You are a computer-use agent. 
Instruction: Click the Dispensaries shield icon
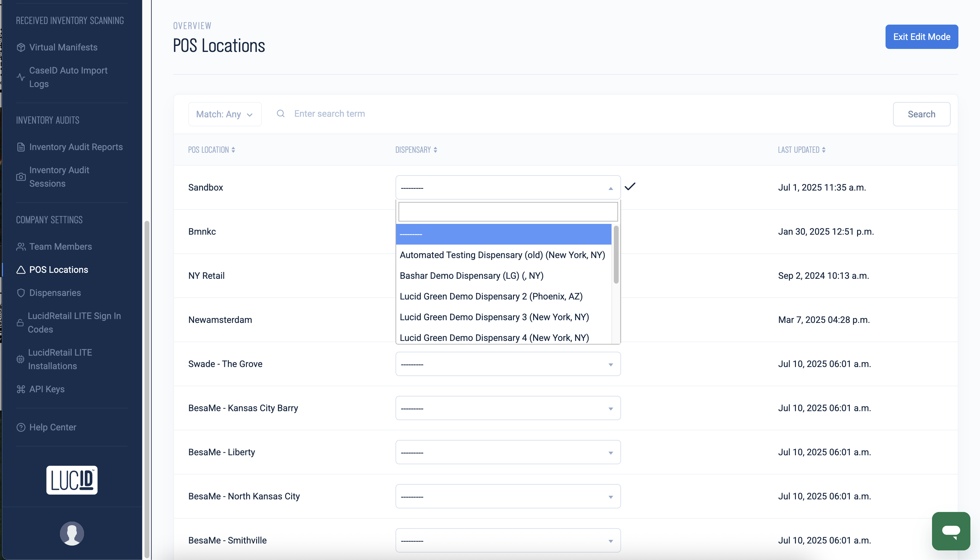[x=21, y=293]
